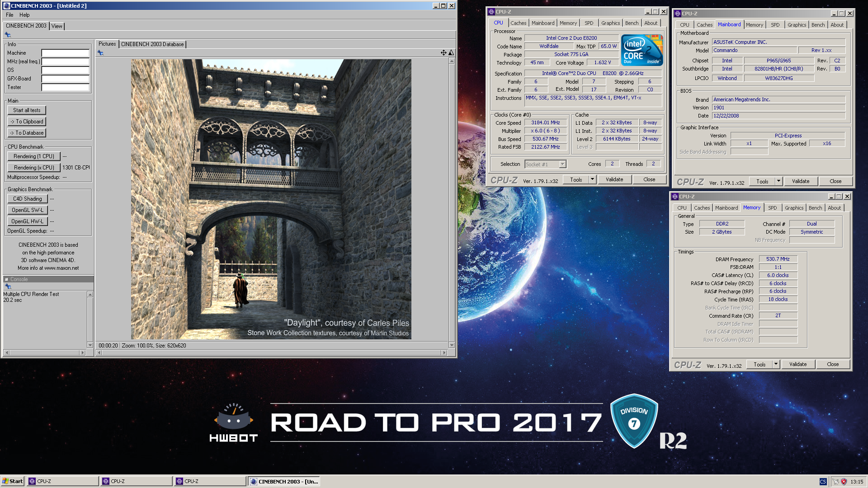868x488 pixels.
Task: Click Close button in CPU-Z Mainboard window
Action: coord(835,181)
